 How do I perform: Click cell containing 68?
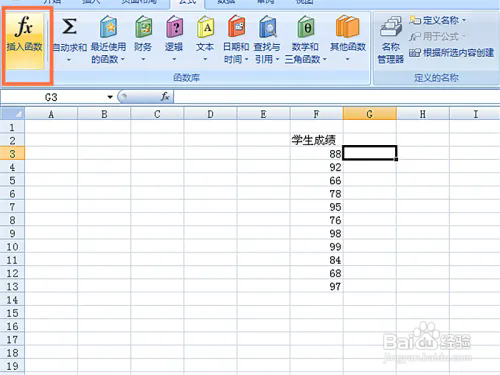[x=316, y=273]
